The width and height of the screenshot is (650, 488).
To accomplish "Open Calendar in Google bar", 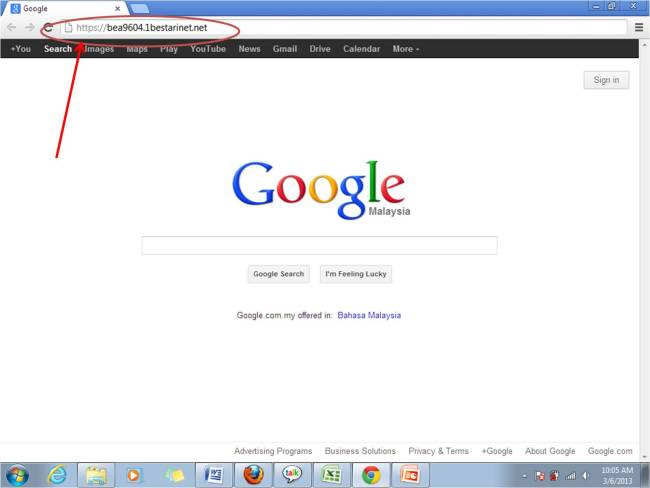I will [361, 49].
